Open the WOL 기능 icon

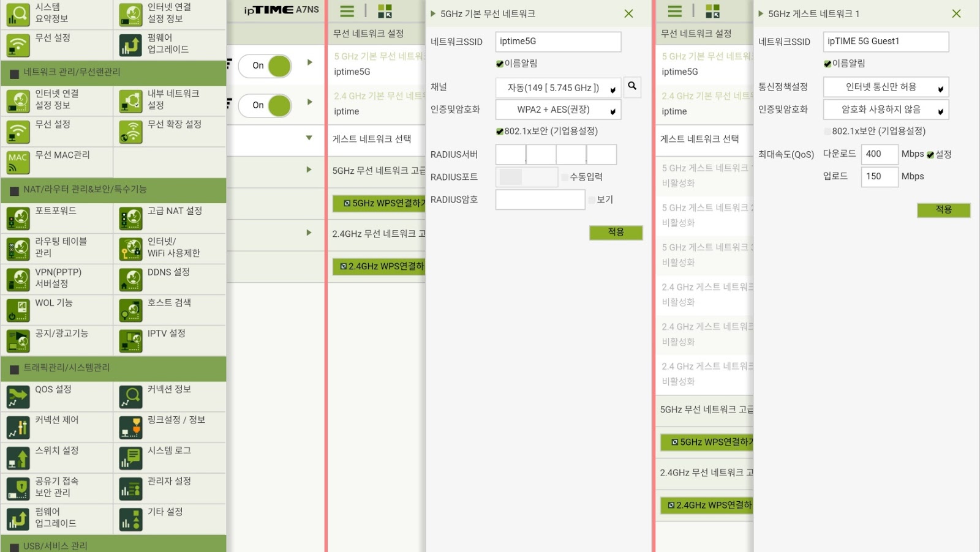point(18,310)
